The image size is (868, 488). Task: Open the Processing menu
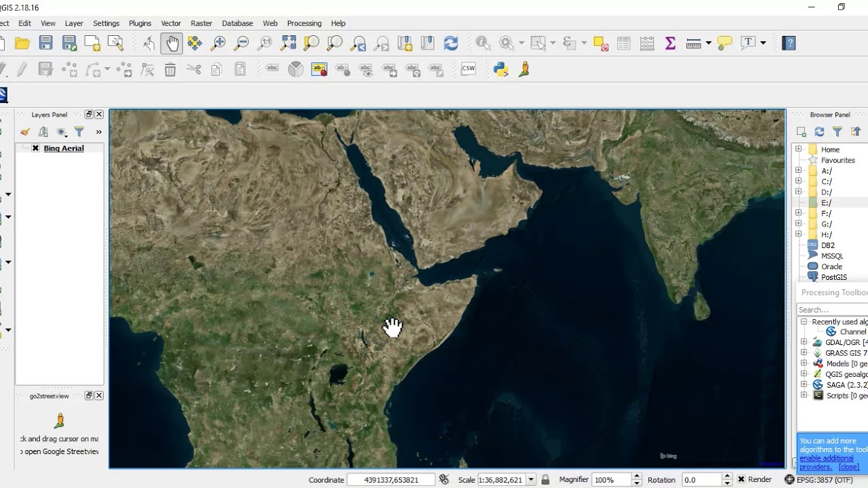click(x=304, y=23)
